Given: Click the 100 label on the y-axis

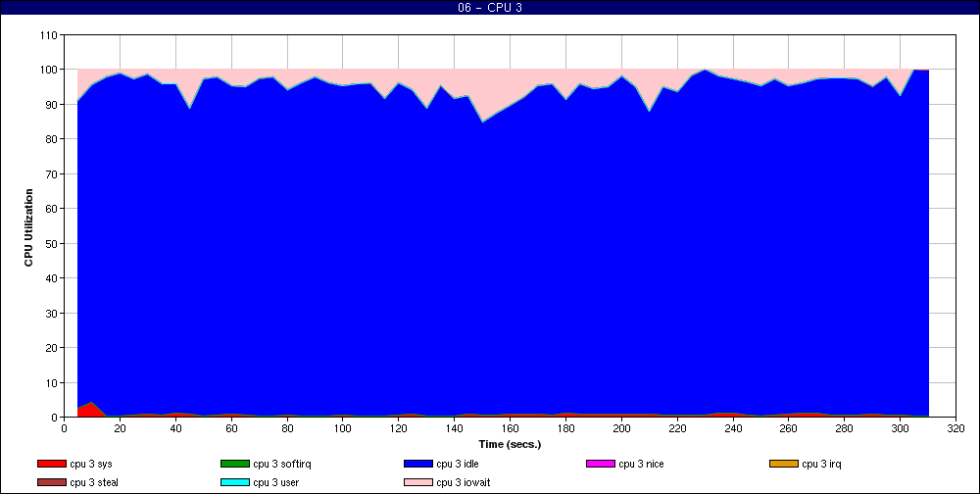Looking at the screenshot, I should pyautogui.click(x=49, y=70).
